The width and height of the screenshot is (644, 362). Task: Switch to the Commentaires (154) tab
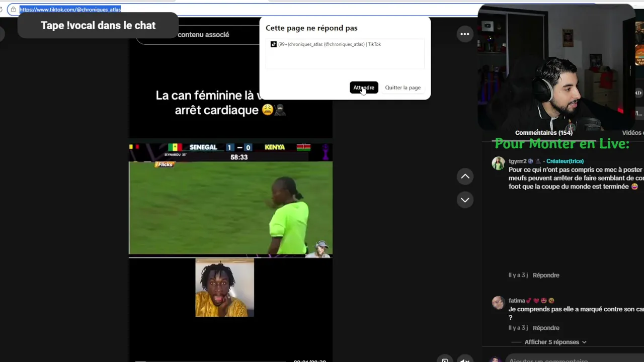click(x=544, y=133)
